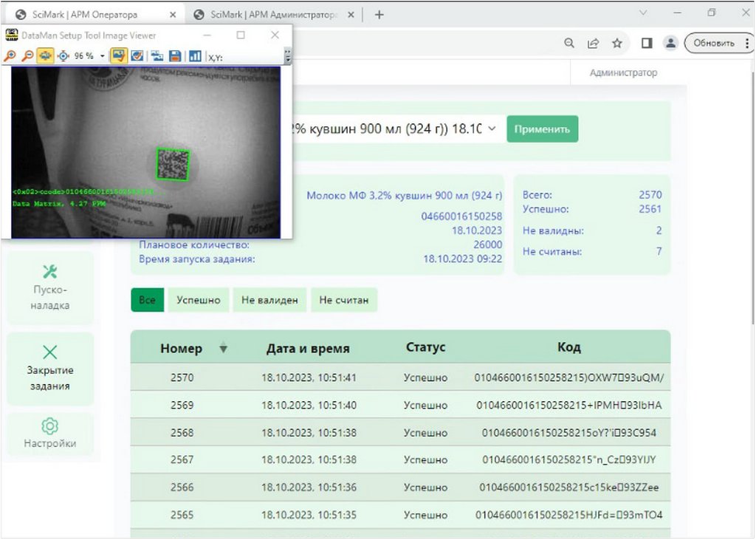The image size is (756, 540).
Task: Close the SciMark АРМ Администратора tab
Action: click(351, 15)
